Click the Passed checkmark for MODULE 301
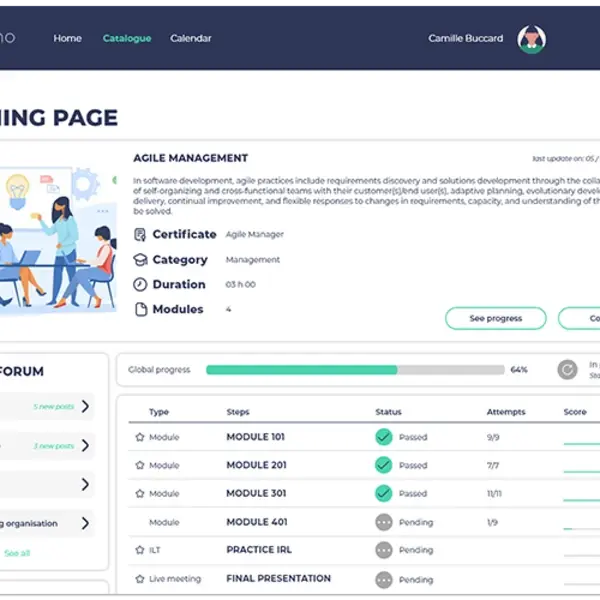Viewport: 600px width, 600px height. tap(384, 493)
